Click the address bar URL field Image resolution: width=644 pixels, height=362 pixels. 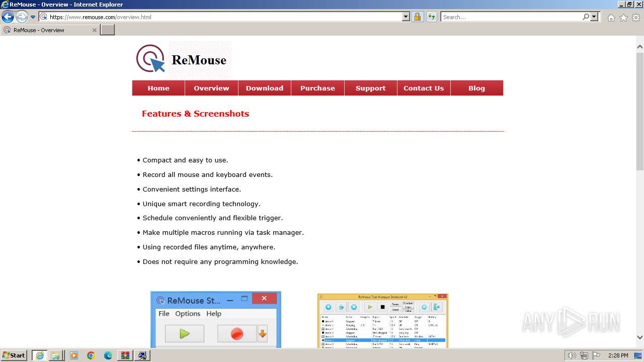coord(220,17)
